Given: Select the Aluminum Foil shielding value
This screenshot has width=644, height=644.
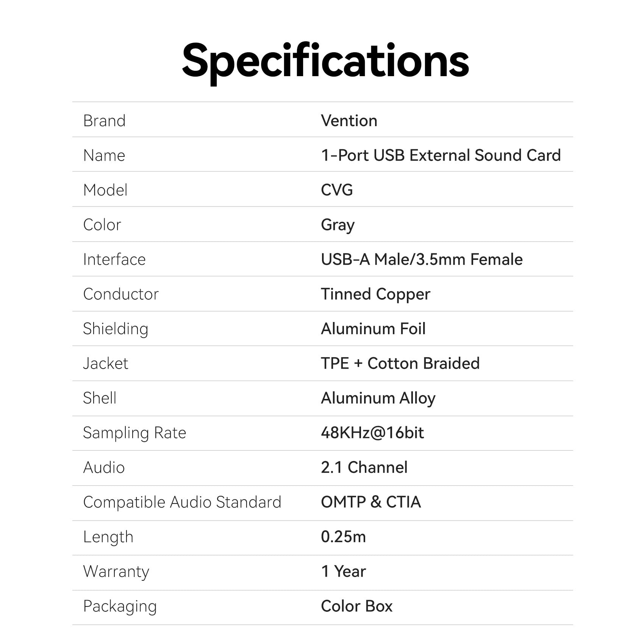Looking at the screenshot, I should tap(373, 329).
